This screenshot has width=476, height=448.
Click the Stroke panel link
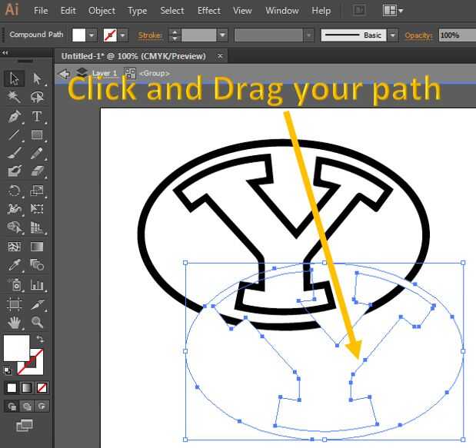150,35
